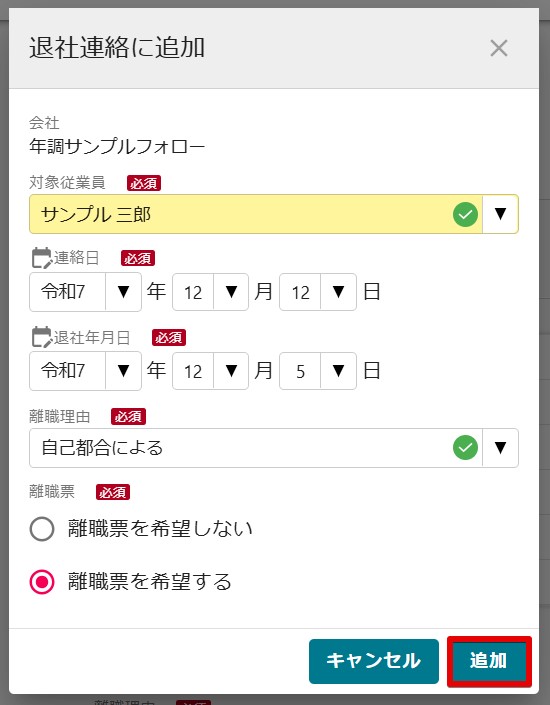This screenshot has width=550, height=705.
Task: Click the calendar icon beside 退社年月日
Action: (x=42, y=337)
